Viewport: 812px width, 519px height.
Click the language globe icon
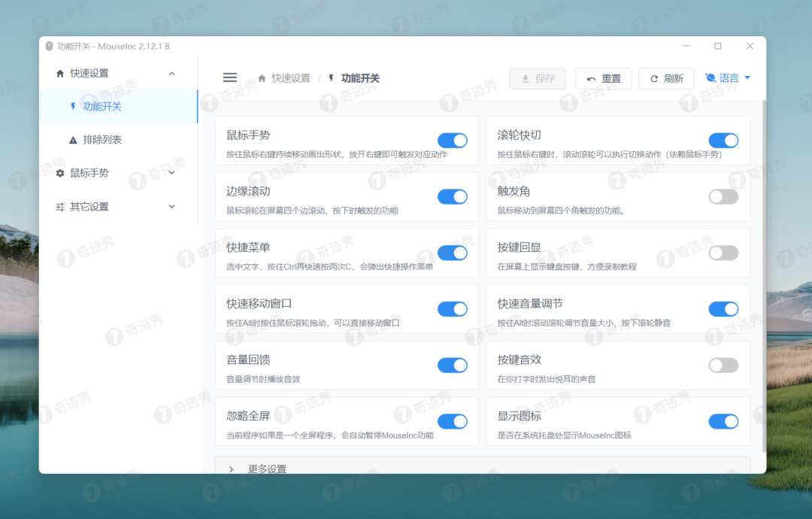[710, 77]
